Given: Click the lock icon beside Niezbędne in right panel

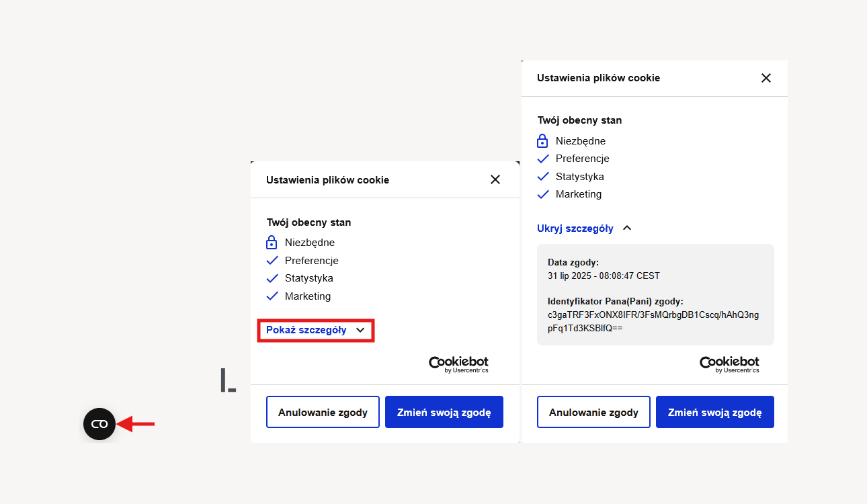Looking at the screenshot, I should coord(543,140).
